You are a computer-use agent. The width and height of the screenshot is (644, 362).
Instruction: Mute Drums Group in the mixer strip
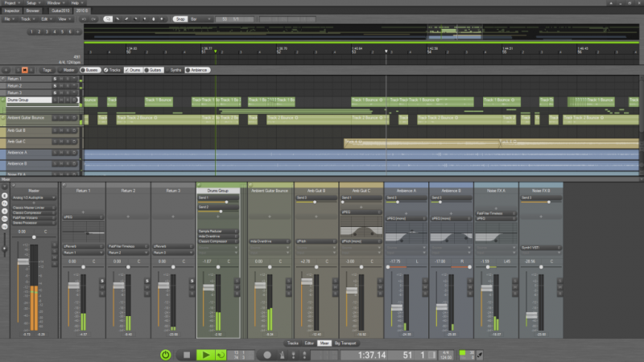click(x=237, y=287)
